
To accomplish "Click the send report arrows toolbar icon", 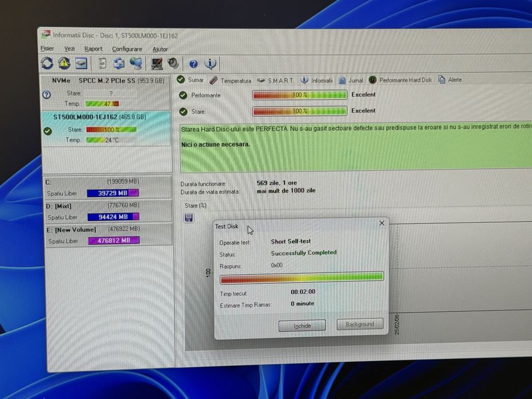I will pyautogui.click(x=119, y=63).
